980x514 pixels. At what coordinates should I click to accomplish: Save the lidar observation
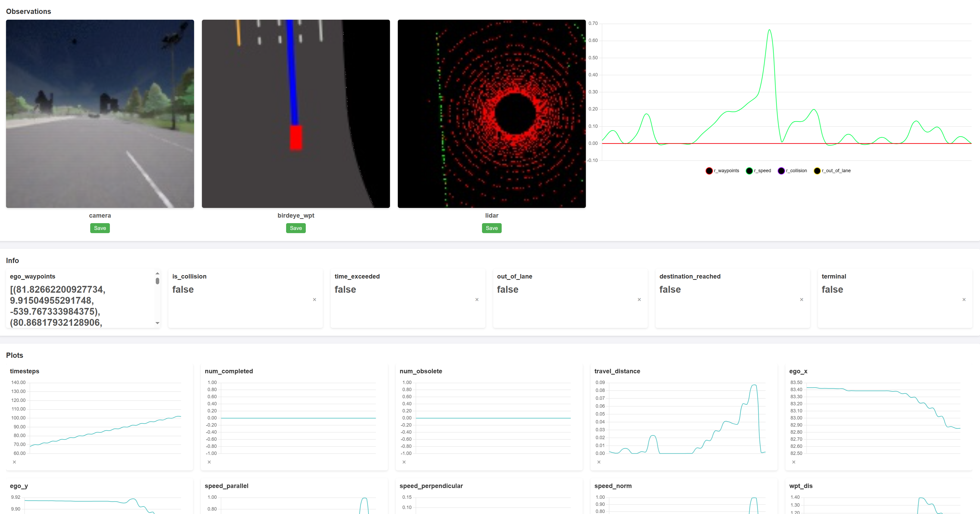491,228
